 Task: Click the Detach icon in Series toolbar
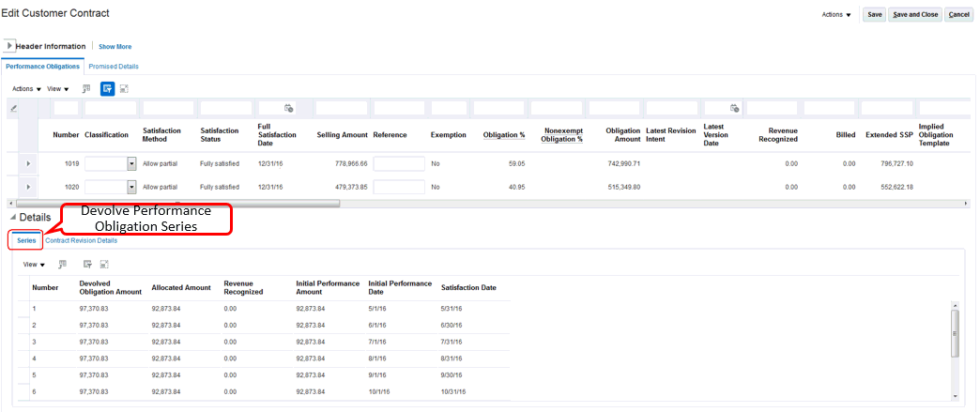click(104, 265)
